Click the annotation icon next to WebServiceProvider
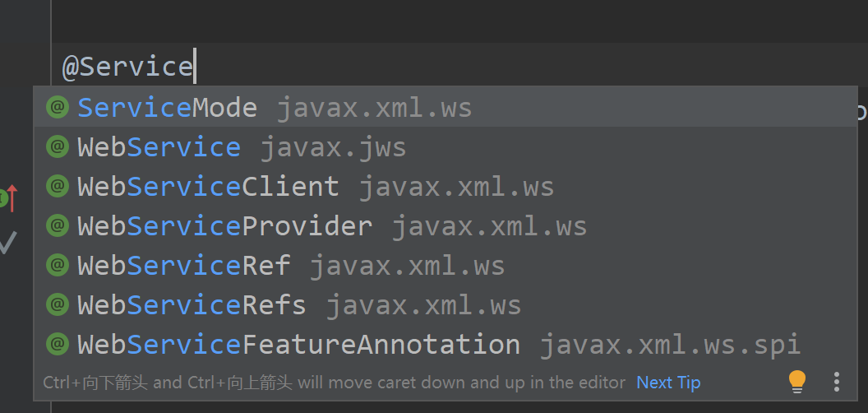Viewport: 868px width, 413px height. [x=58, y=225]
